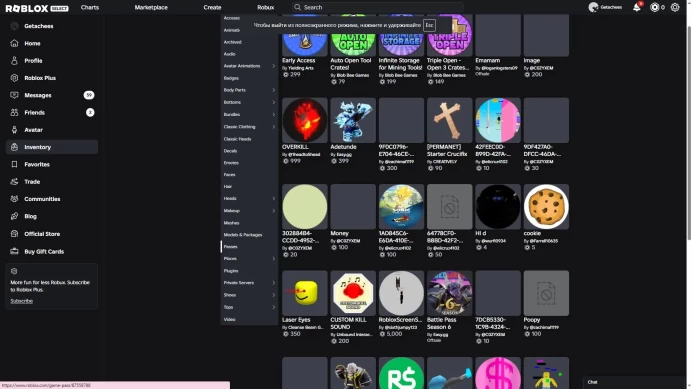Click the pink dollar sign thumbnail
This screenshot has height=389, width=692.
point(498,373)
